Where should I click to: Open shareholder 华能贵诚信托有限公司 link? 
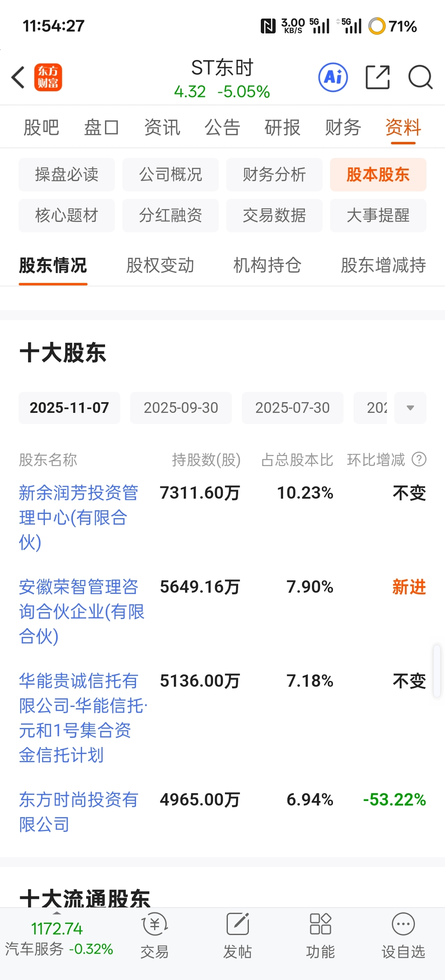pos(83,718)
